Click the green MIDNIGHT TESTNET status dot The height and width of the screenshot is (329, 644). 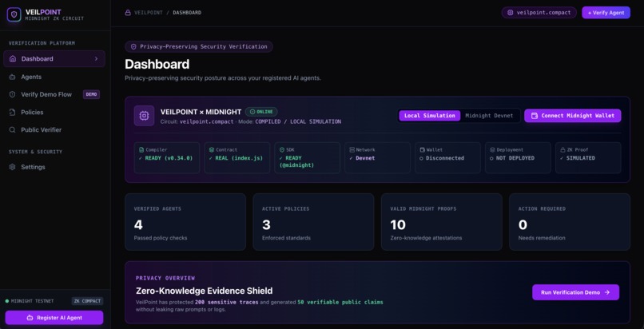coord(7,301)
